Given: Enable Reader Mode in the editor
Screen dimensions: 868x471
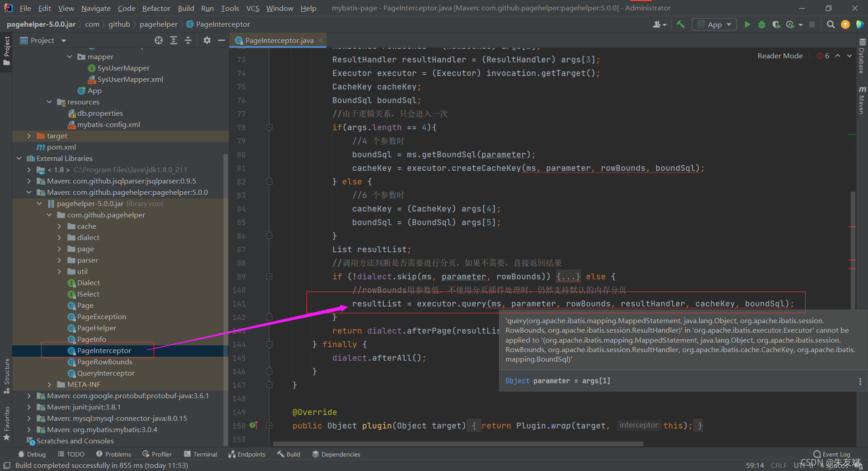Looking at the screenshot, I should coord(780,56).
